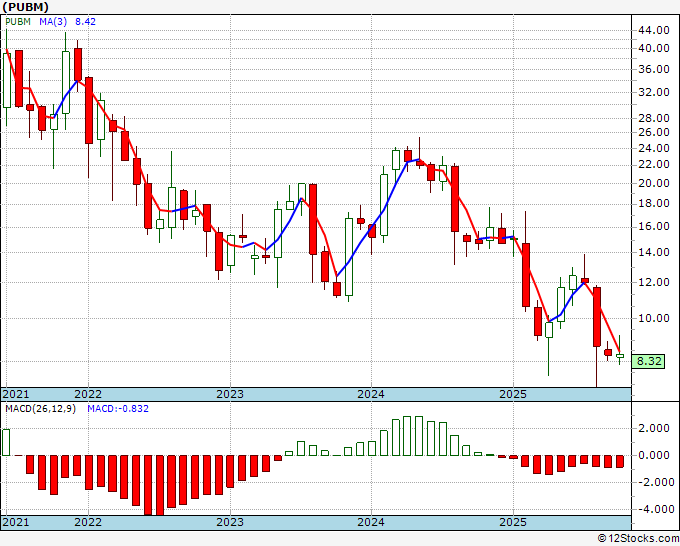Screen dimensions: 680x546
Task: Click the MA(3) value 8.42
Action: coord(85,22)
